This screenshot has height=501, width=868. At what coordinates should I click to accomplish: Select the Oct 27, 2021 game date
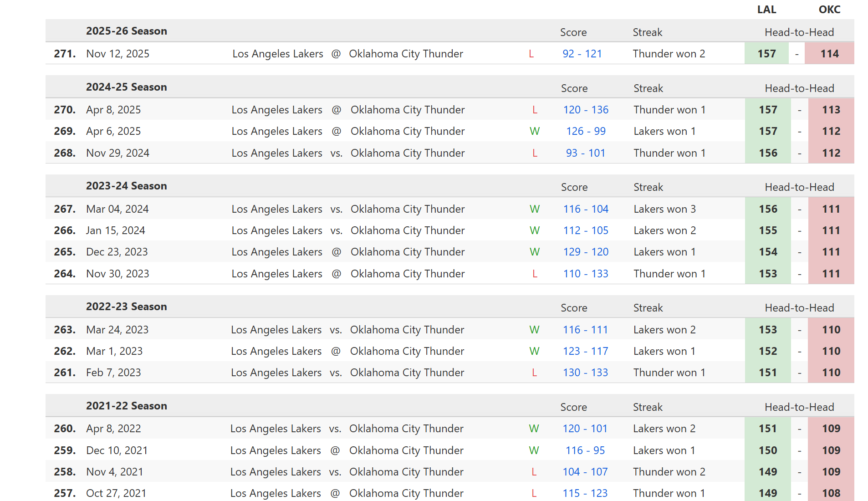point(116,493)
